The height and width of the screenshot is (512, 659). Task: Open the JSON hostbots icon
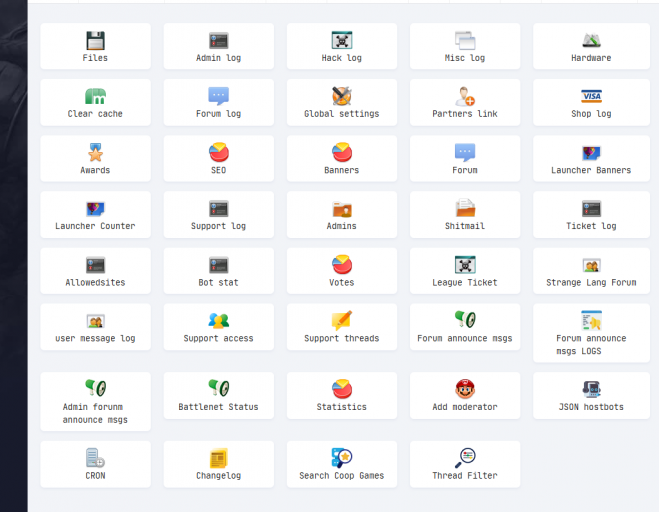[x=591, y=389]
